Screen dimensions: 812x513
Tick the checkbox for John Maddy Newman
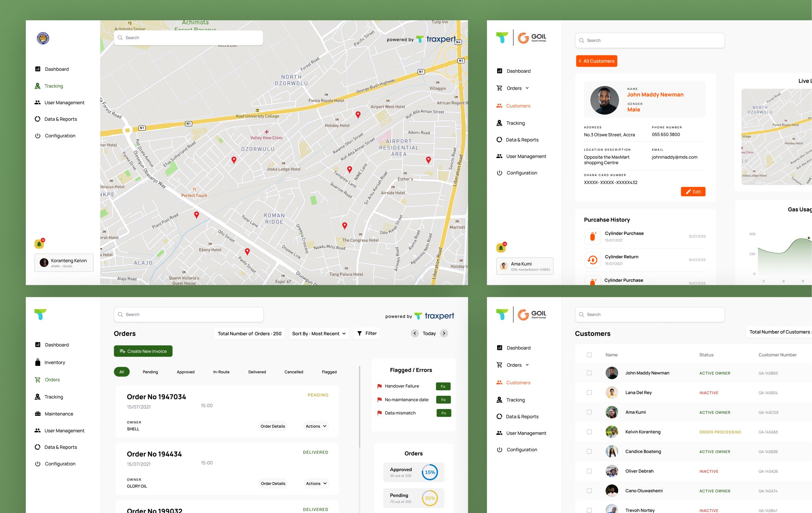click(589, 373)
